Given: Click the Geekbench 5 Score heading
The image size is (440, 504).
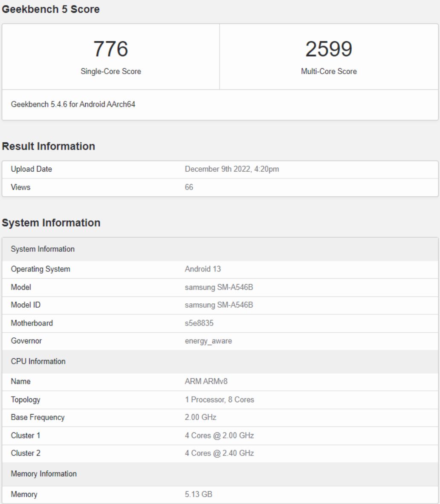Looking at the screenshot, I should tap(50, 9).
